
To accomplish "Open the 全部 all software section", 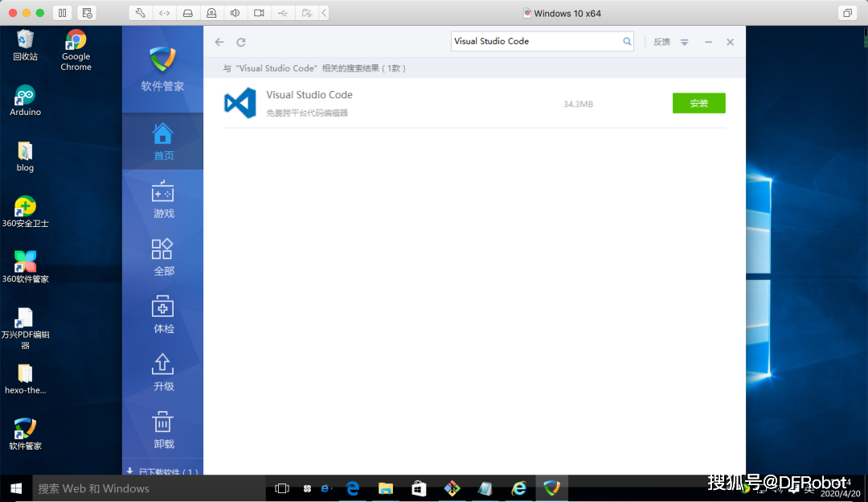I will (162, 257).
